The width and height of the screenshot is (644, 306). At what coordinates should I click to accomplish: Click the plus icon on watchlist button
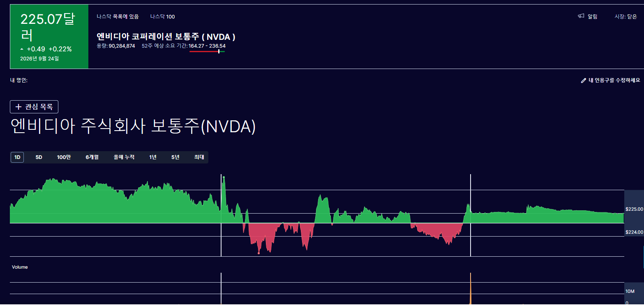pos(18,107)
